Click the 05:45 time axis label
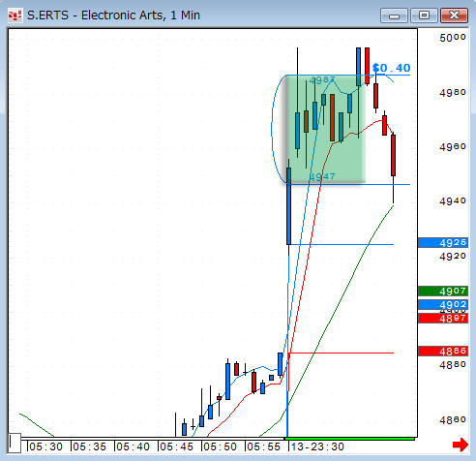 (x=176, y=446)
